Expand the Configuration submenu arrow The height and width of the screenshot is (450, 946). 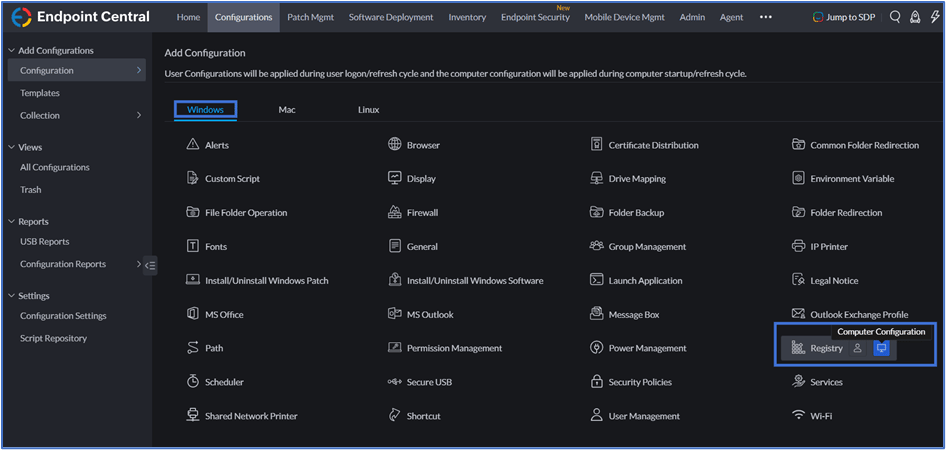[x=139, y=70]
